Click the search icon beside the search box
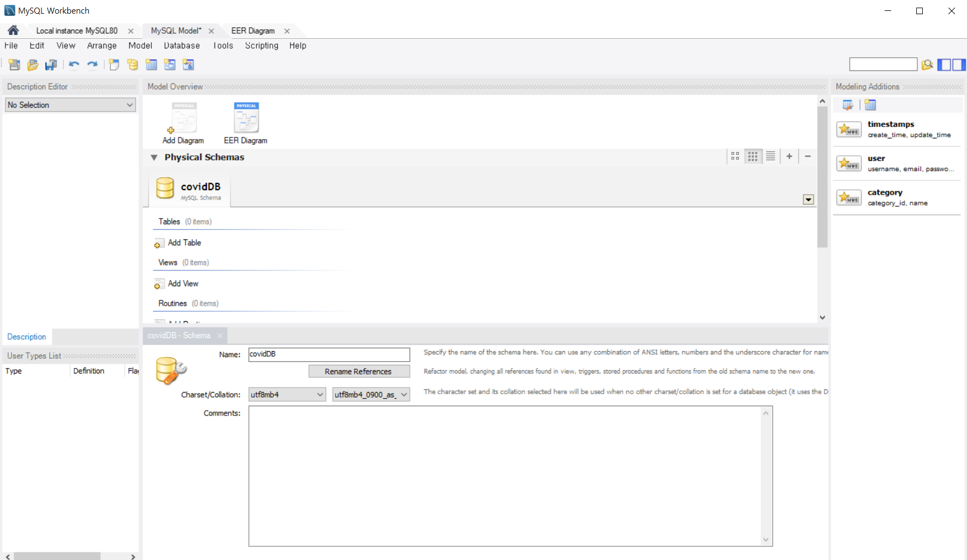Screen dimensions: 967x560 click(x=927, y=65)
